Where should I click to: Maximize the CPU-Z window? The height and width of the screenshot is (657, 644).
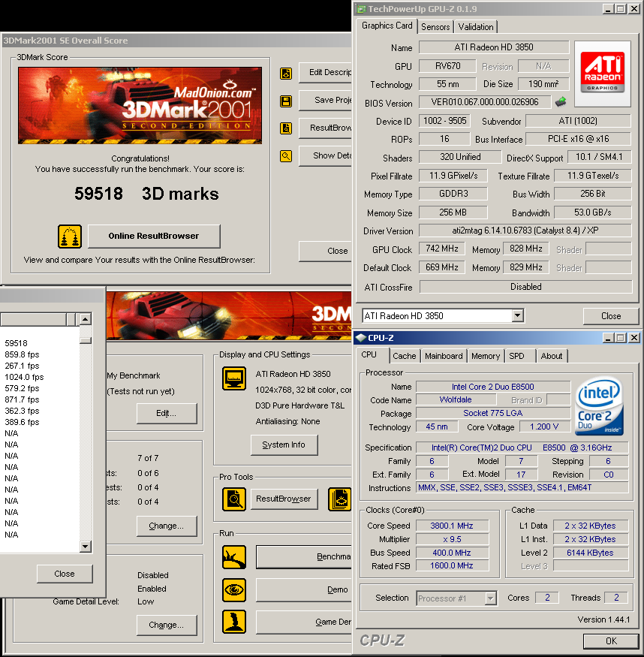[x=621, y=337]
